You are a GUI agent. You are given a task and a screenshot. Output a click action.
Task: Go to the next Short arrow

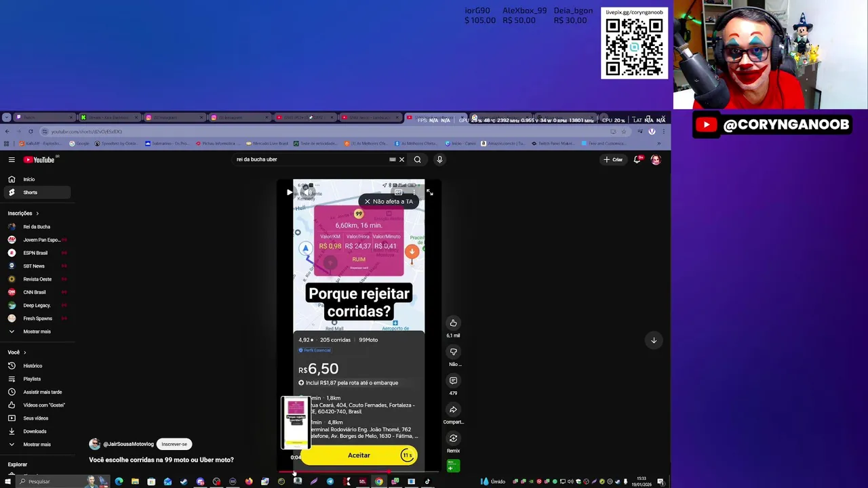[x=654, y=340]
